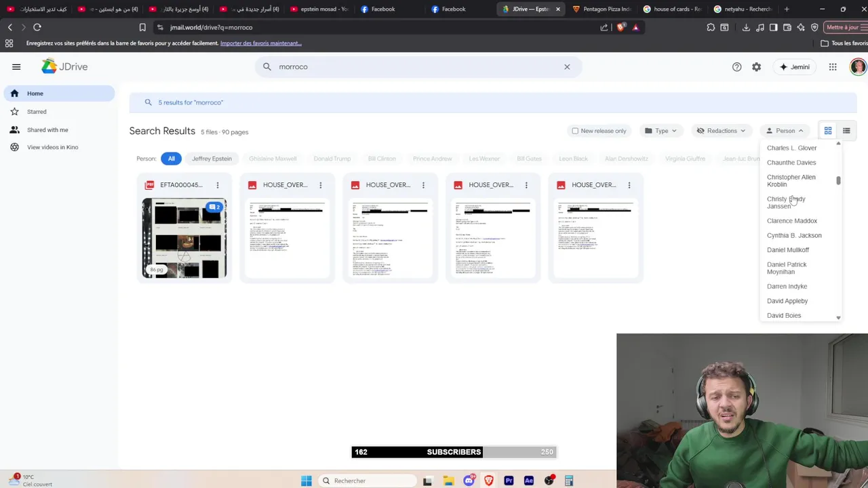
Task: Click the Brave Shields lion icon
Action: click(x=620, y=27)
